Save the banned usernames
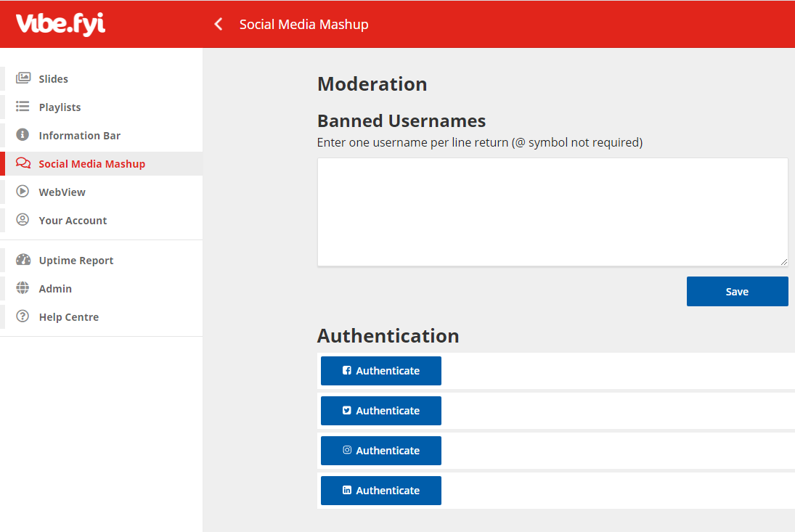This screenshot has height=532, width=795. point(737,291)
